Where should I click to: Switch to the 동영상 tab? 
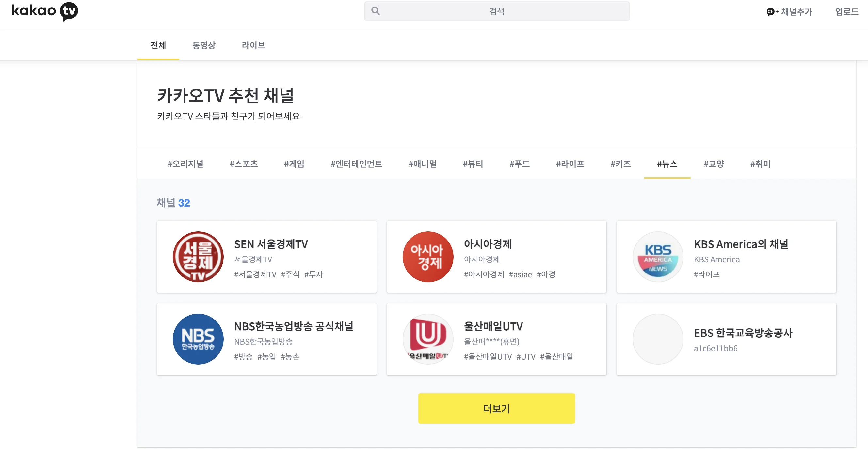coord(203,45)
